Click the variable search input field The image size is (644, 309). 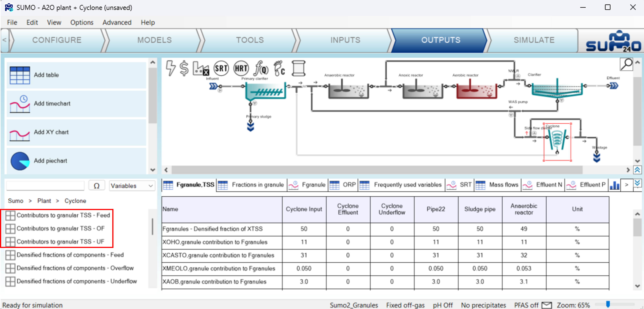[45, 186]
